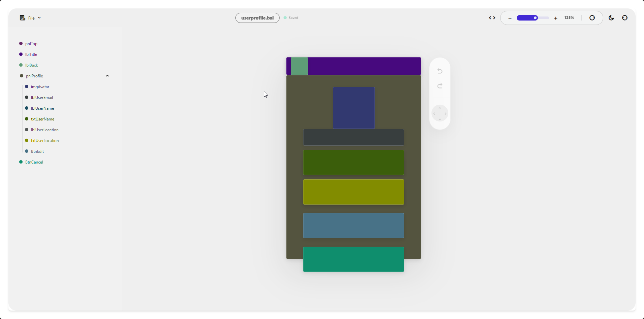644x319 pixels.
Task: Toggle dark mode moon icon
Action: pos(611,18)
